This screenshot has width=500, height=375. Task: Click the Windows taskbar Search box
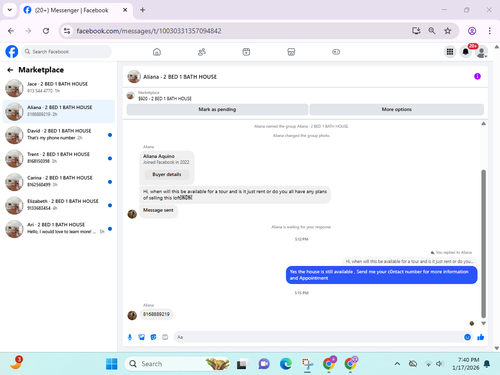[x=177, y=364]
